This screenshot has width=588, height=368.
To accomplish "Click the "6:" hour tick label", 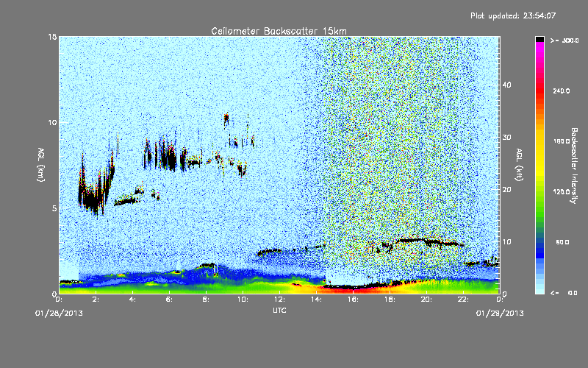I will [x=170, y=300].
